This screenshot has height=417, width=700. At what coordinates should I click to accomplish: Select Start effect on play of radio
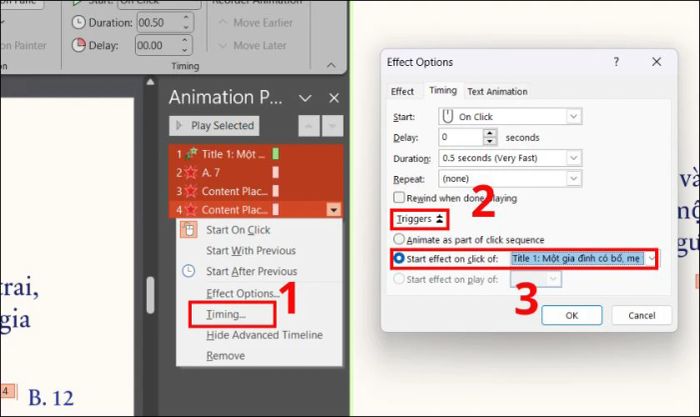399,279
